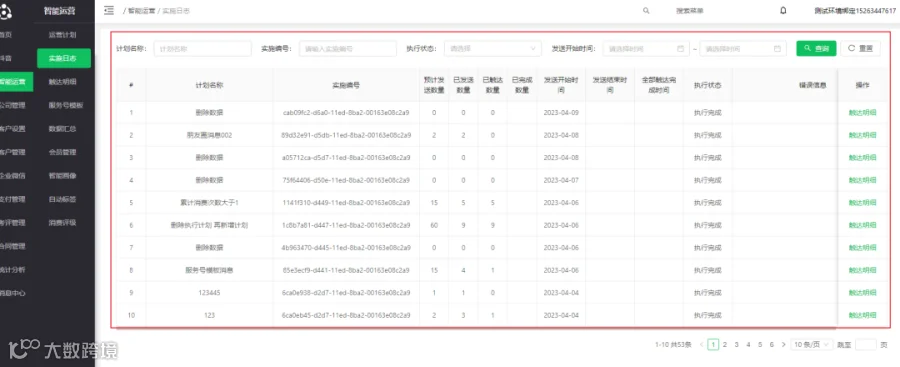Open 数据汇总 submenu item
The width and height of the screenshot is (900, 367).
tap(62, 129)
